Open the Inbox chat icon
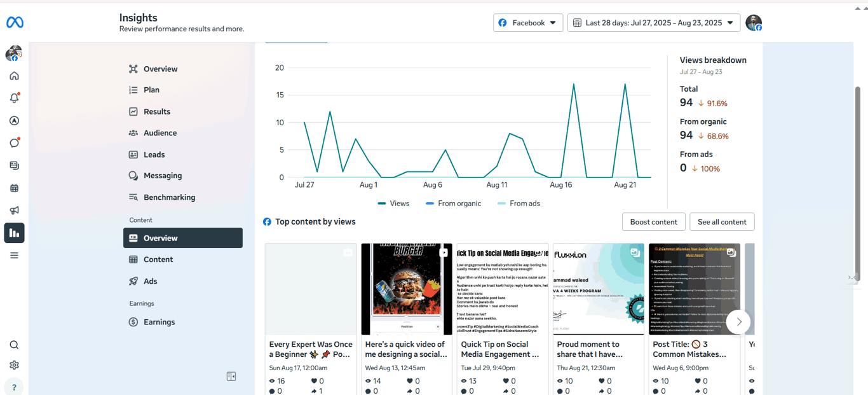 point(14,142)
